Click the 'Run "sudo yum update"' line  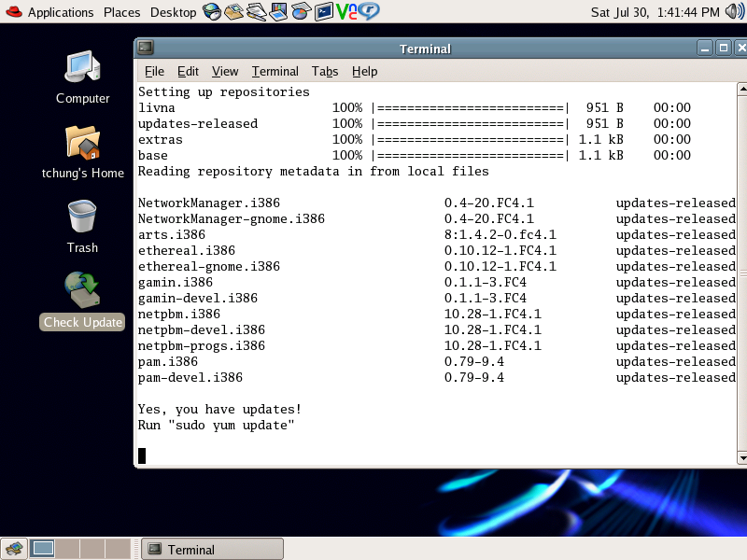point(216,426)
